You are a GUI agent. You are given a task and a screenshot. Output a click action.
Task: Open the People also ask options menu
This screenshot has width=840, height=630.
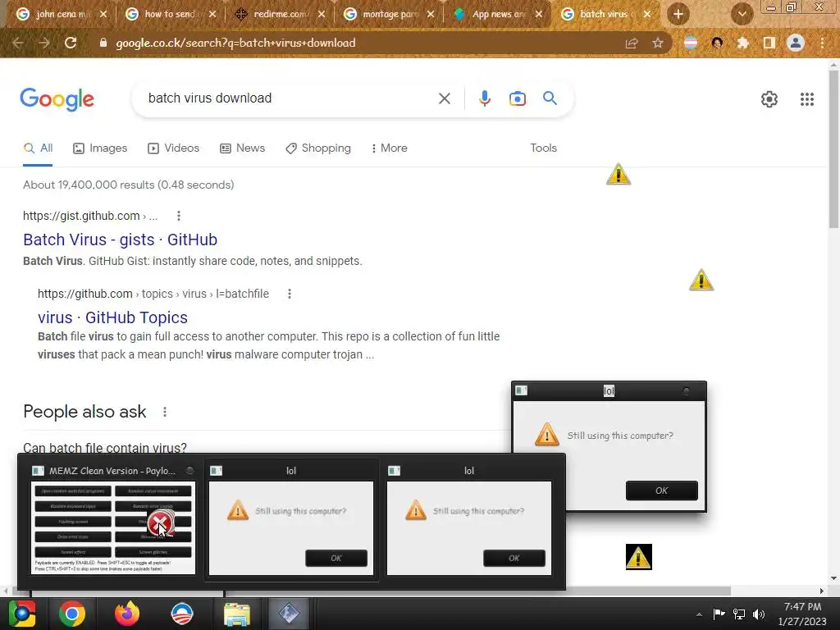click(x=164, y=412)
